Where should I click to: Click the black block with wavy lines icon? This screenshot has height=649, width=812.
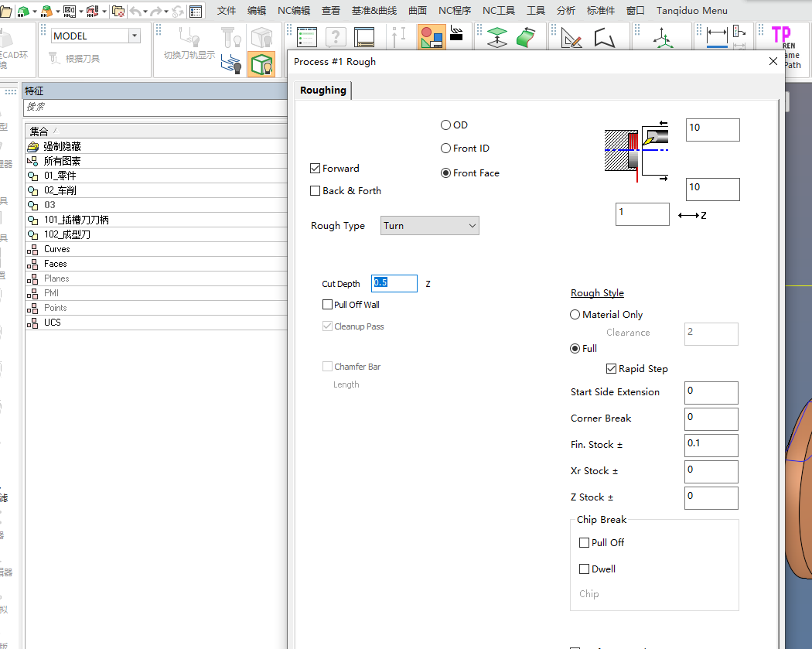[456, 33]
